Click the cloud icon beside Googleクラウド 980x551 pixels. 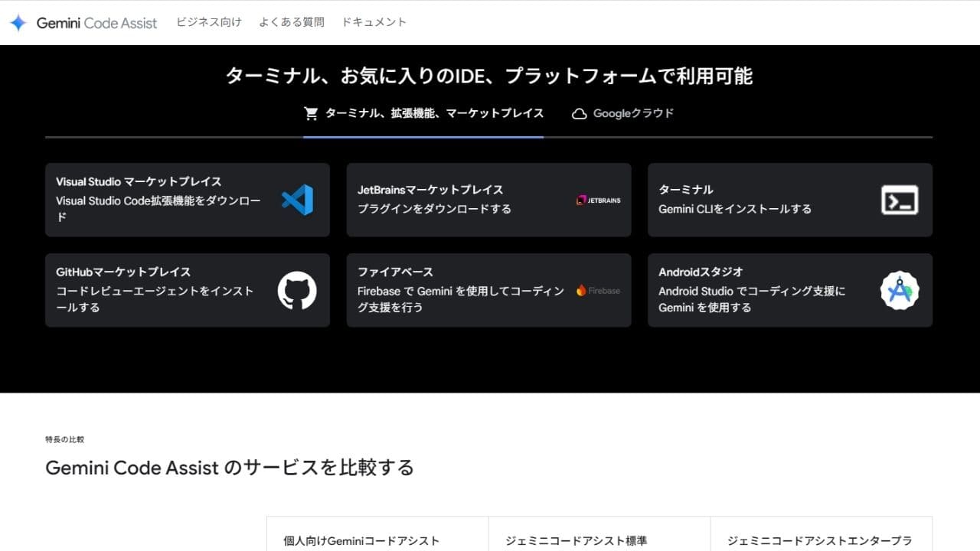[579, 112]
